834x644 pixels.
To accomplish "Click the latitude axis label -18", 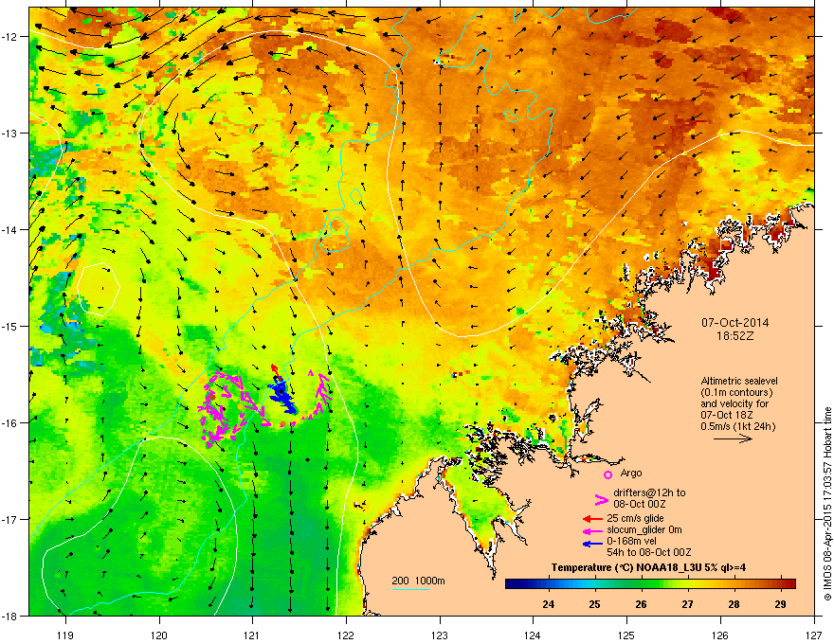I will [10, 616].
